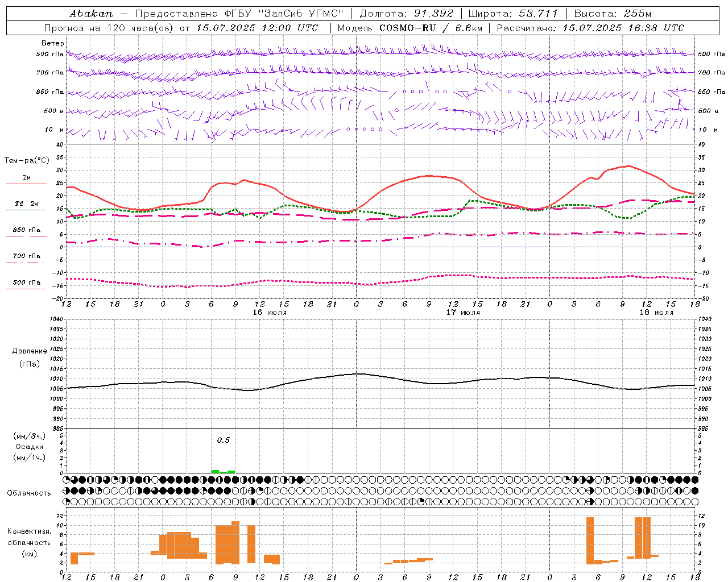Click the red "2м" temperature legend entry

[27, 178]
